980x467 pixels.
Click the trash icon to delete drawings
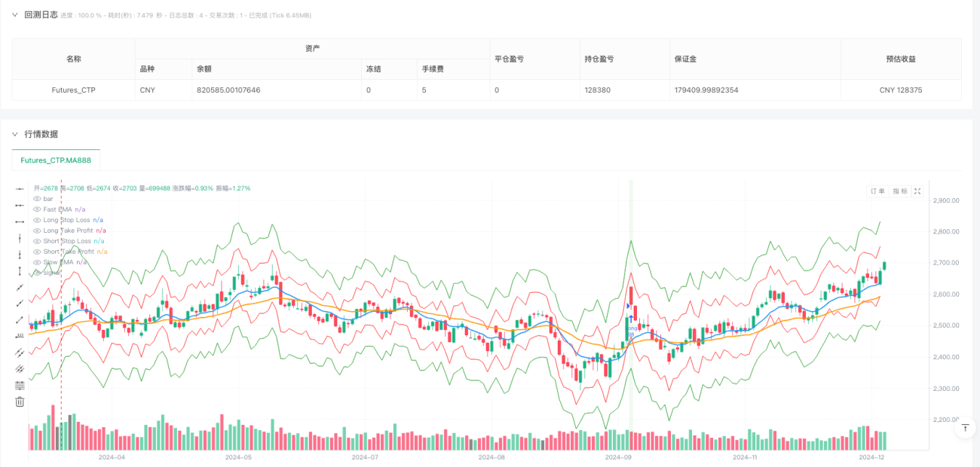tap(20, 402)
